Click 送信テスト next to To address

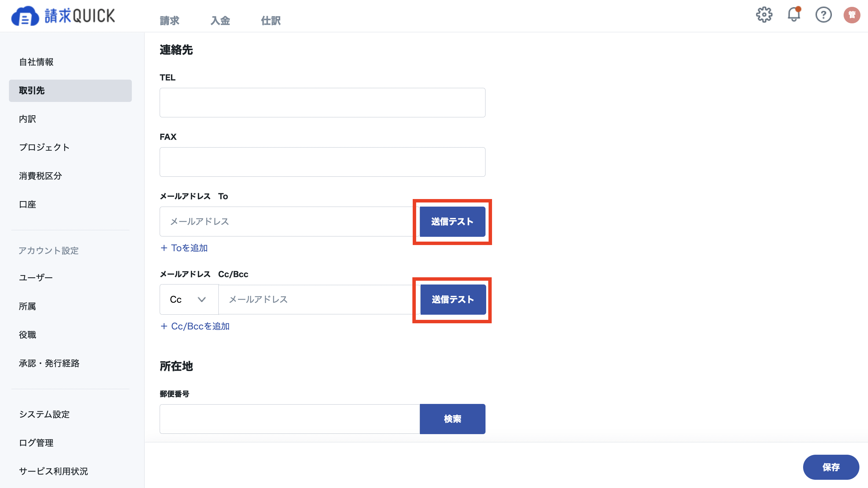click(453, 222)
